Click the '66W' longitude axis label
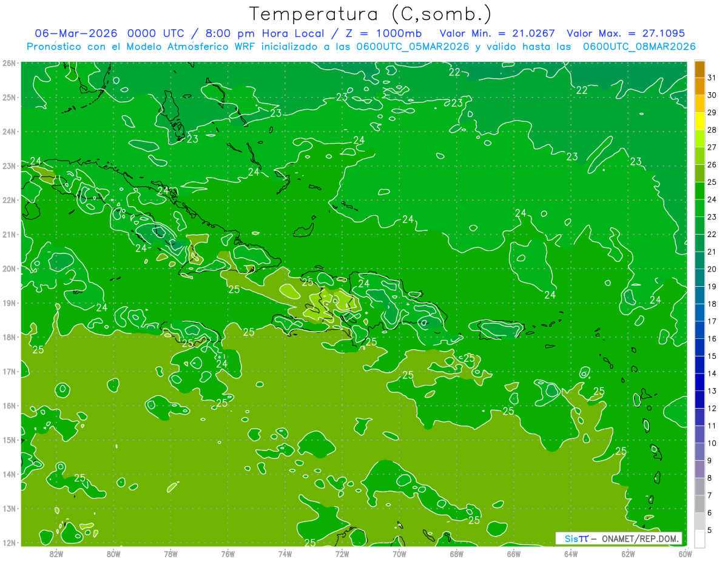This screenshot has width=728, height=562. 514,554
